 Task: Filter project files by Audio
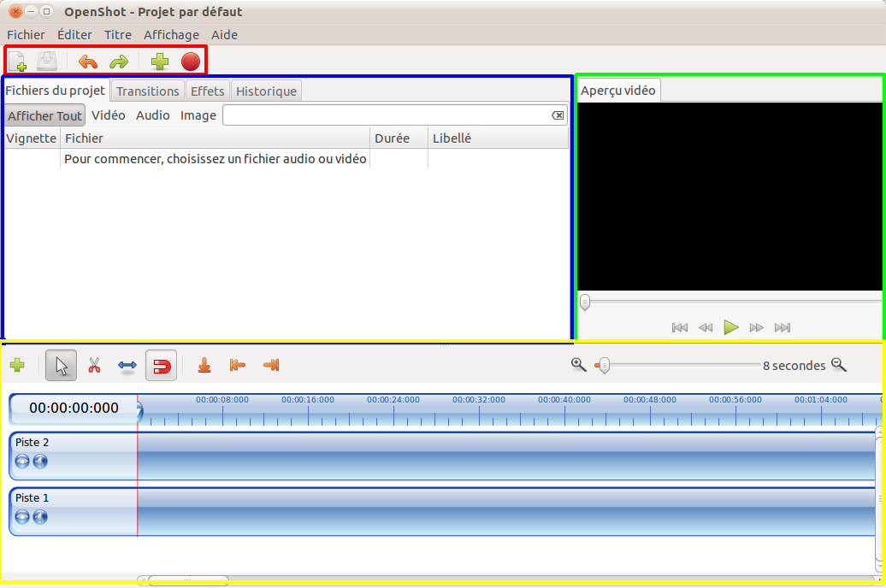[x=153, y=115]
